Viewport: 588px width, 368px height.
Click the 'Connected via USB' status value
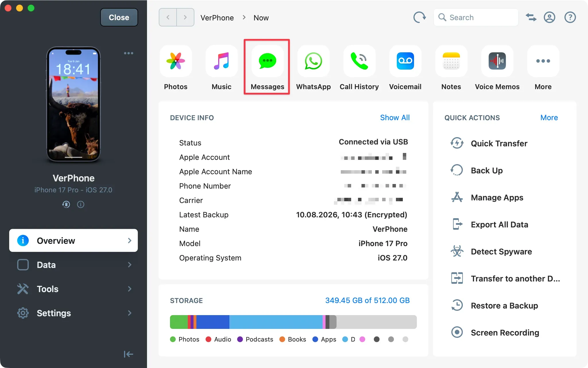(373, 142)
